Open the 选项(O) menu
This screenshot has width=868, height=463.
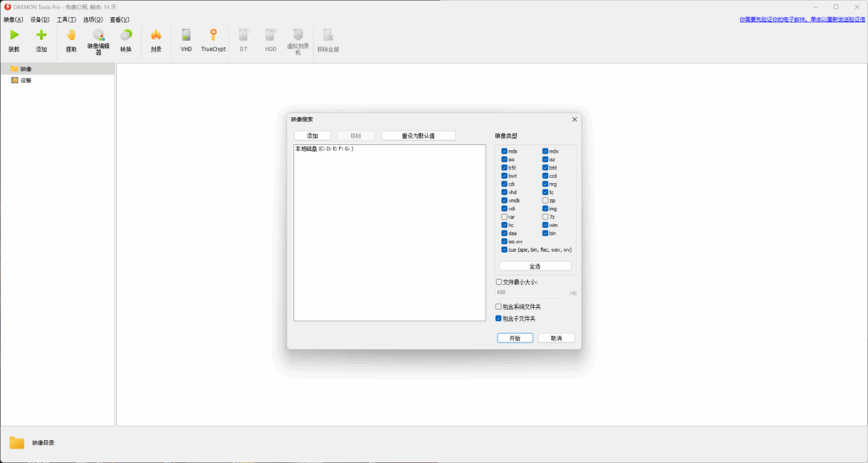pos(93,20)
